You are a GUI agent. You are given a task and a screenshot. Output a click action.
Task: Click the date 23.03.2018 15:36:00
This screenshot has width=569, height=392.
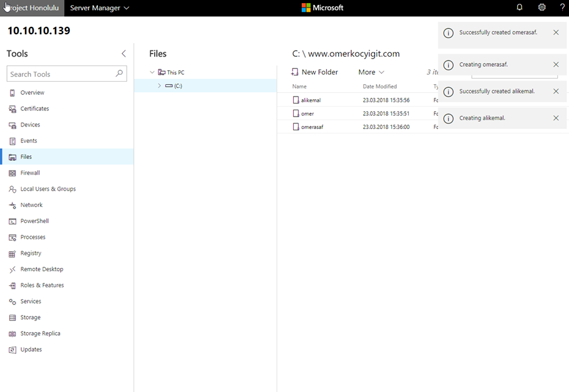coord(386,127)
